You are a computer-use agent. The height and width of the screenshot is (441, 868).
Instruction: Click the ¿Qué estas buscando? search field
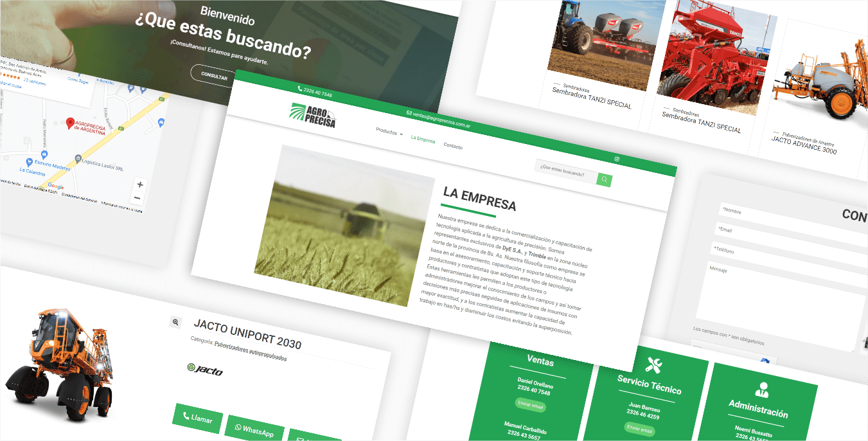point(566,172)
